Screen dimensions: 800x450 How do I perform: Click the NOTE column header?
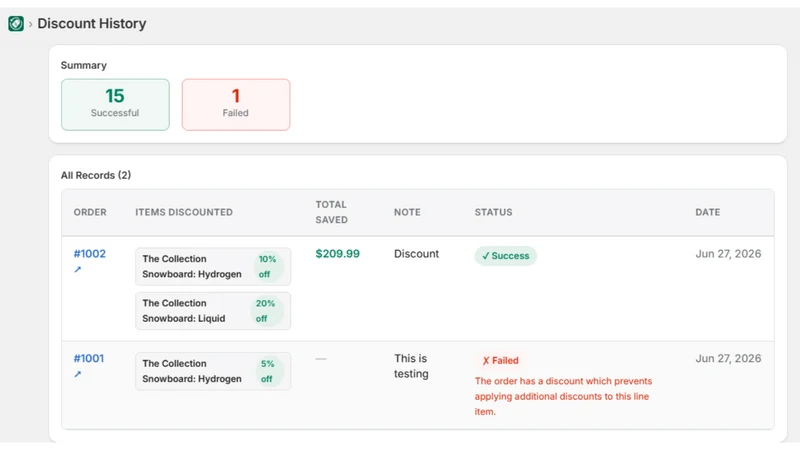407,212
